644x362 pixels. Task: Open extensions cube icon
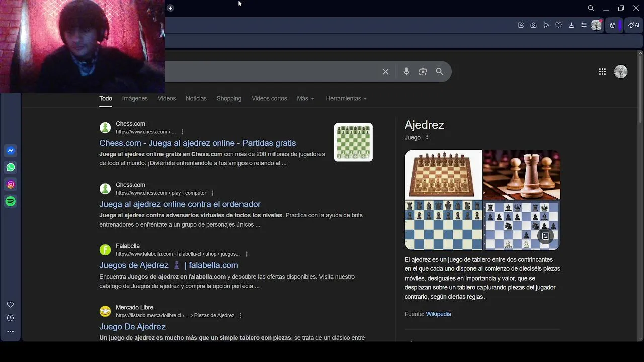[613, 25]
